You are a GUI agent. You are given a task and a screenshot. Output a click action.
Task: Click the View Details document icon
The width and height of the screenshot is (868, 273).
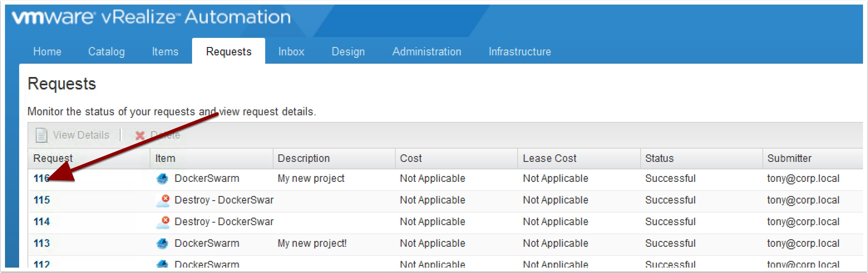tap(41, 135)
